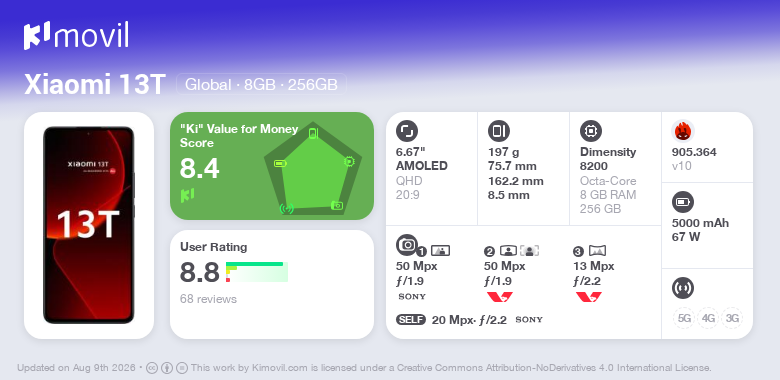Select the screen size display icon
The image size is (780, 380).
[406, 131]
